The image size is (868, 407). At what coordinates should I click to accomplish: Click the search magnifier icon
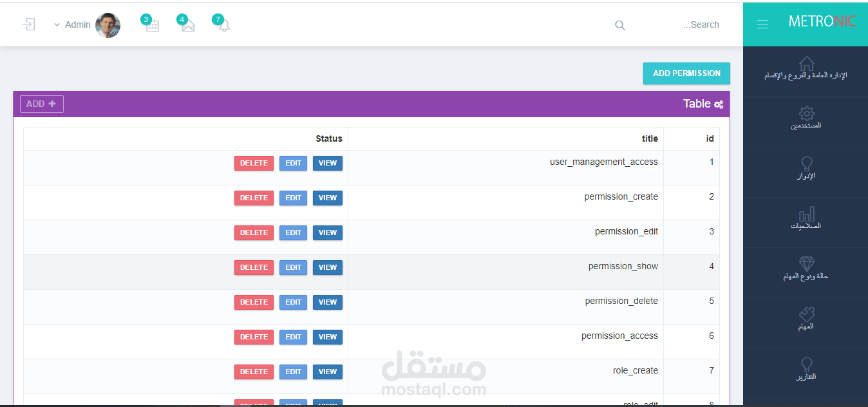coord(620,25)
